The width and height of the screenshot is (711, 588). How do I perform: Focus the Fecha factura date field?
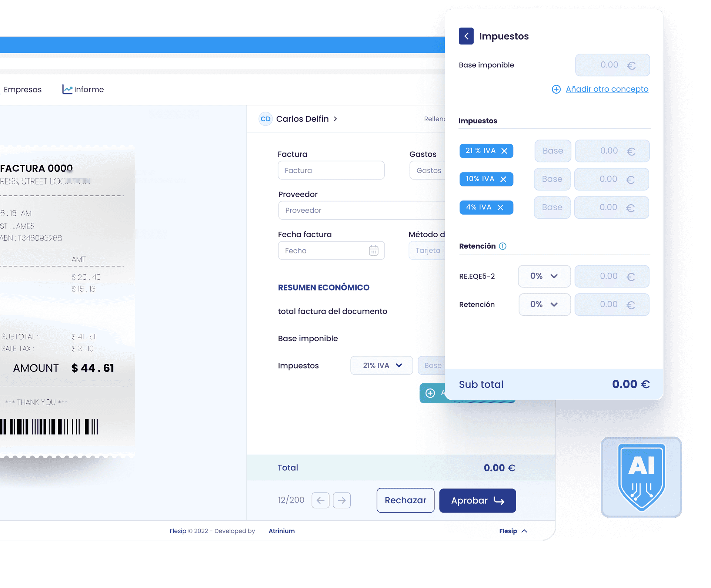point(331,251)
